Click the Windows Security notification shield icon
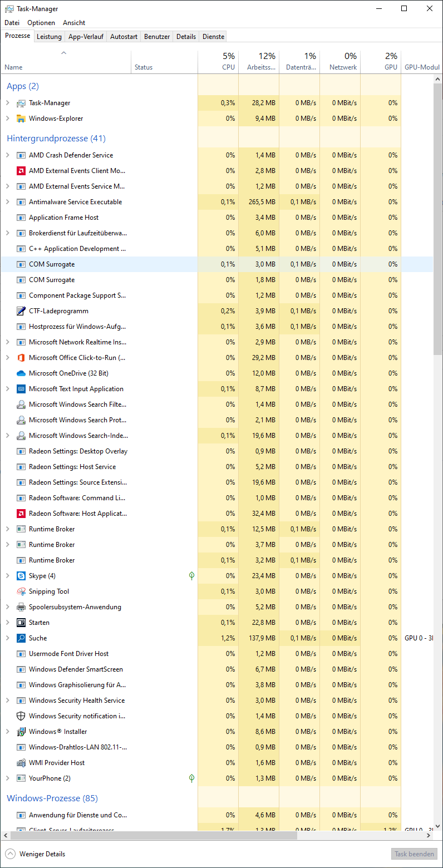Screen dimensions: 443x868 tap(21, 716)
